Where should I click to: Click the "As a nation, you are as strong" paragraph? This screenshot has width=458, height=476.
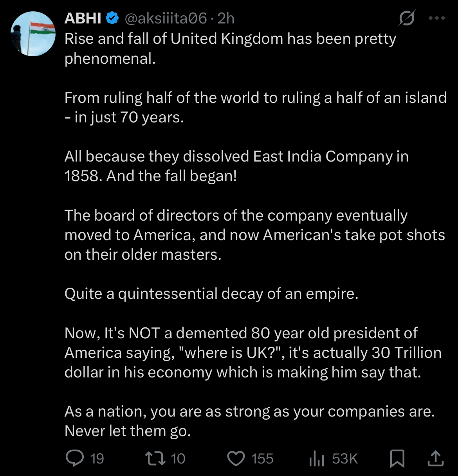click(250, 421)
